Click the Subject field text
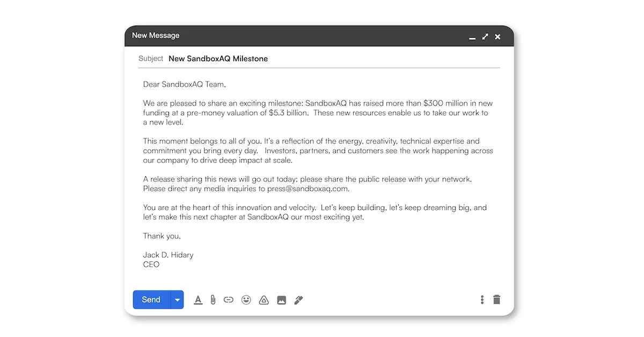The height and width of the screenshot is (337, 644). pos(218,58)
